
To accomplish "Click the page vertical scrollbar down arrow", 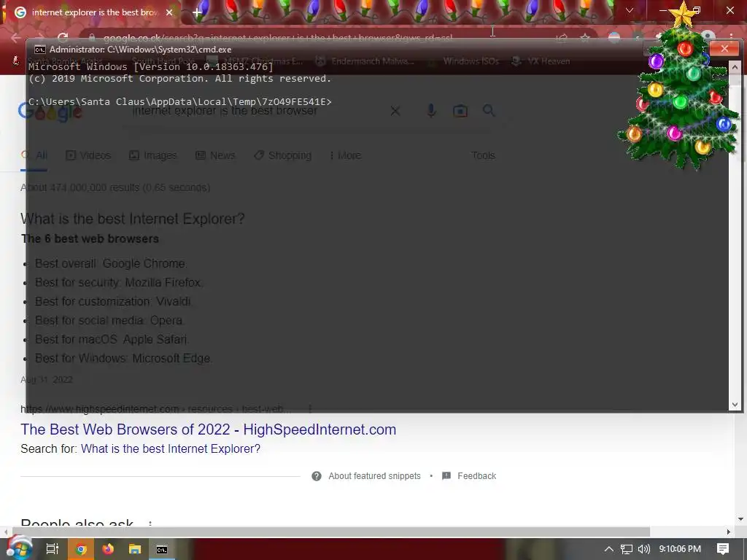I will coord(741,519).
